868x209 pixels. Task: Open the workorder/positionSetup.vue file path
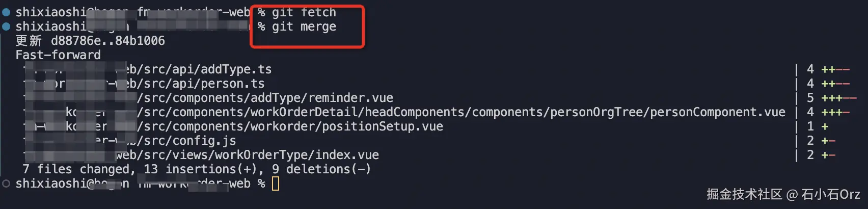290,126
